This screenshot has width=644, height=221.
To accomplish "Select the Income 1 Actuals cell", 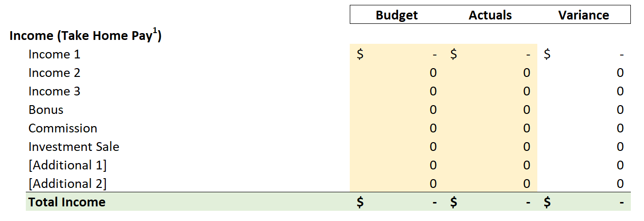I will point(490,54).
